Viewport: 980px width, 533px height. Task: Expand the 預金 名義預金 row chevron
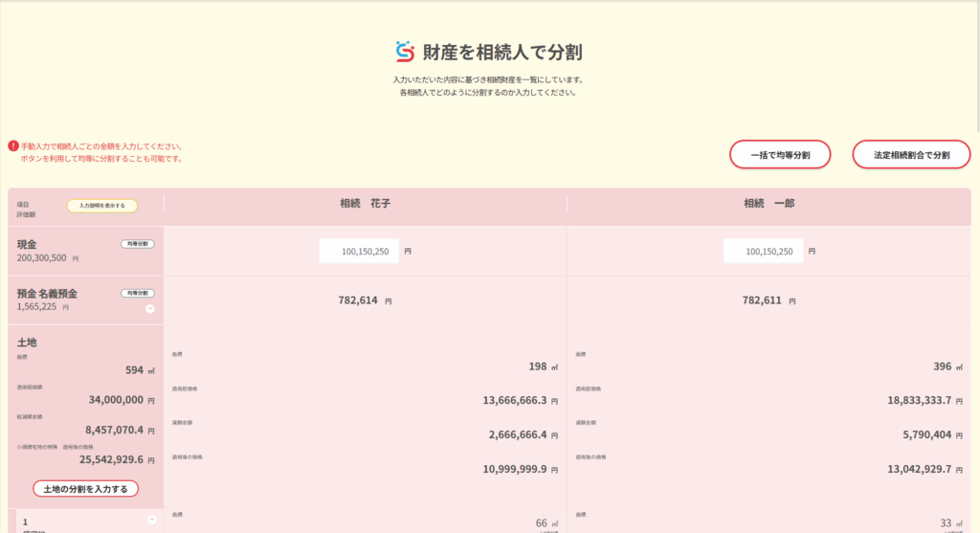(150, 308)
